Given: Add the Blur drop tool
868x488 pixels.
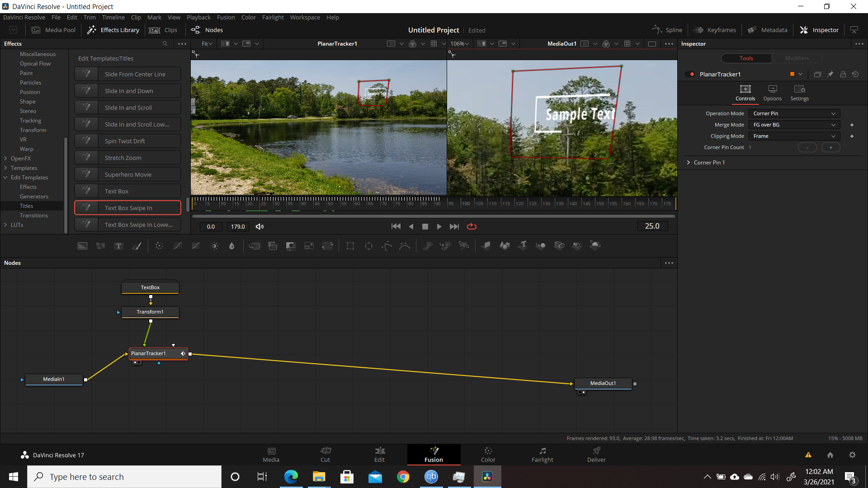Looking at the screenshot, I should point(232,246).
